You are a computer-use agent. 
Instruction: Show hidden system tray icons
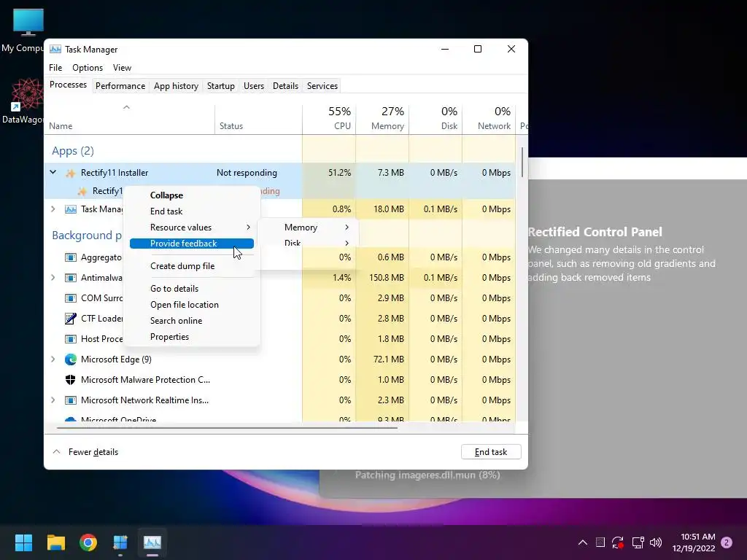[x=582, y=542]
